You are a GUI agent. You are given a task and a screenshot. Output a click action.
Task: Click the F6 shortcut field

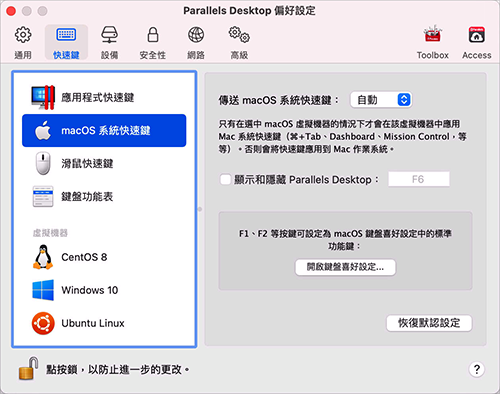(419, 179)
